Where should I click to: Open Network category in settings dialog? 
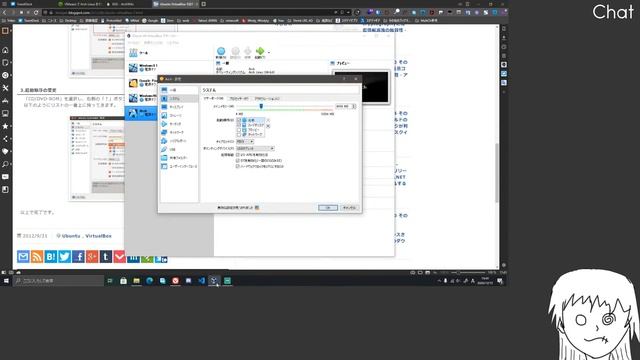click(x=179, y=132)
